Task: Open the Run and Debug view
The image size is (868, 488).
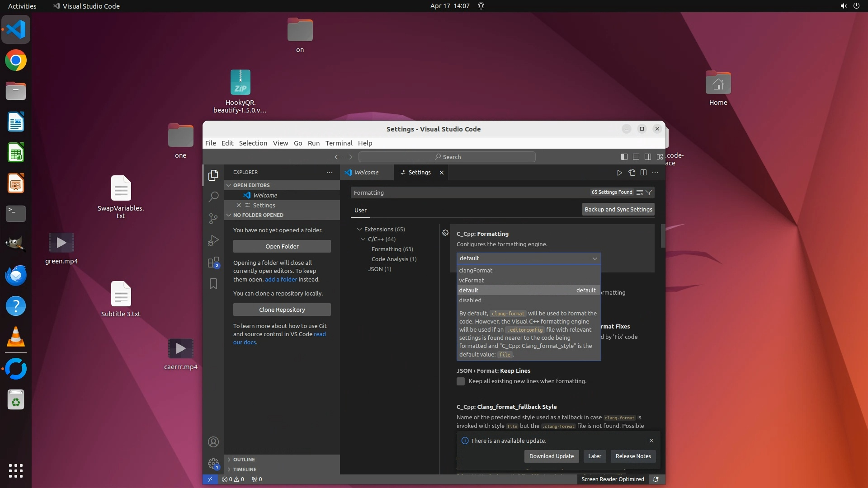Action: pos(213,240)
